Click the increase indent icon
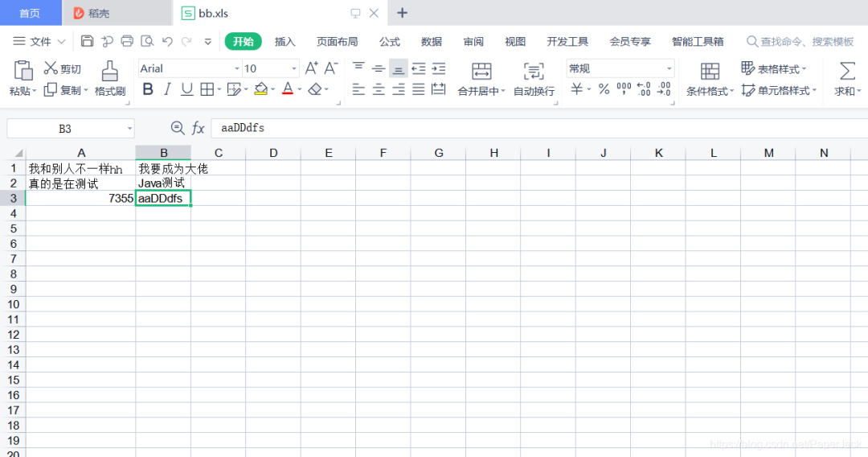This screenshot has height=457, width=868. (x=439, y=68)
